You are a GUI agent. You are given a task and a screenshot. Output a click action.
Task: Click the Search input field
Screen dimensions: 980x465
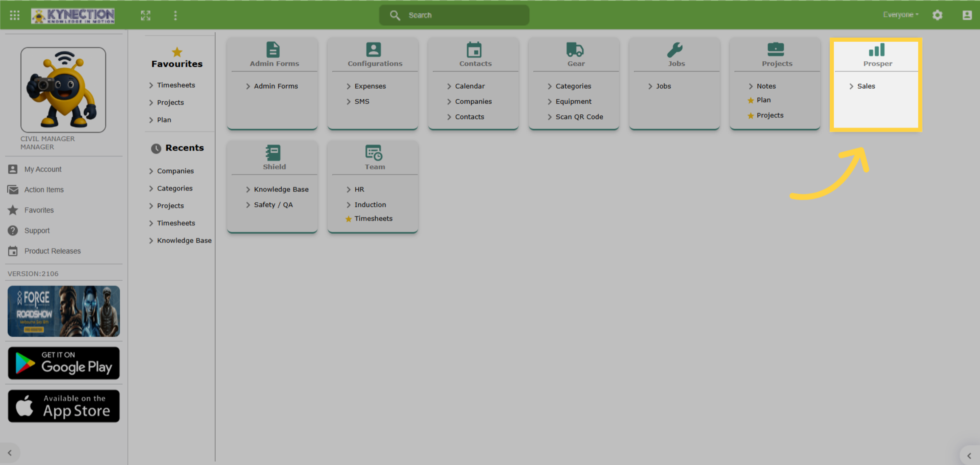[454, 15]
